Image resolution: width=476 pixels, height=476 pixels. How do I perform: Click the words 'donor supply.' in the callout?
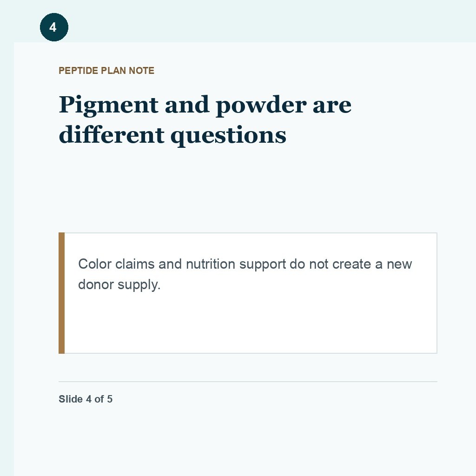[119, 285]
